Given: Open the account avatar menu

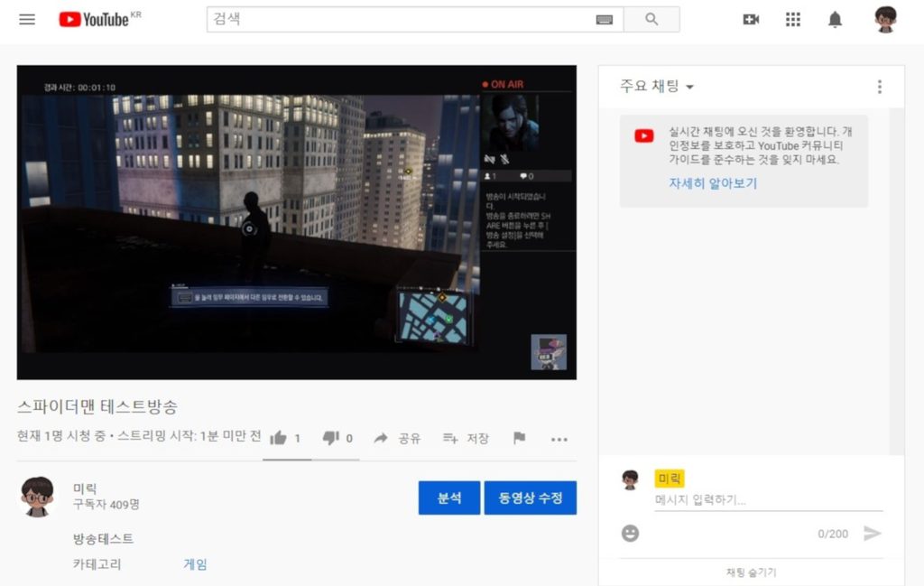Looking at the screenshot, I should [x=885, y=20].
